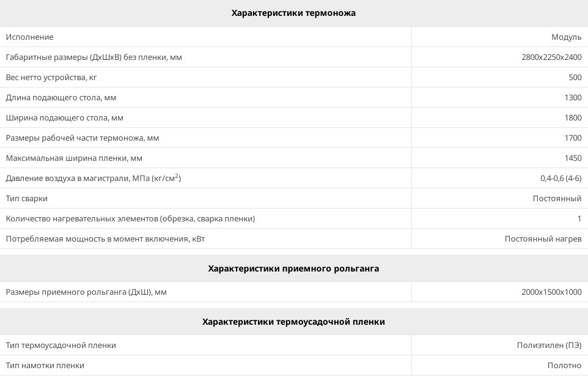Click the 'Давление воздуха в магистрали' label
The image size is (588, 381).
pyautogui.click(x=94, y=178)
